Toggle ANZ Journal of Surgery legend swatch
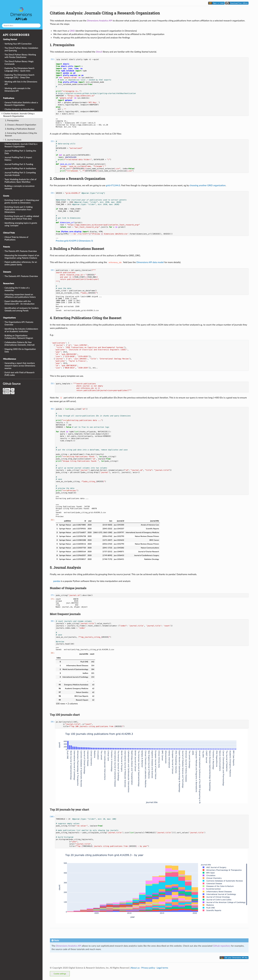Screen dimensions: 258x980 (204, 867)
